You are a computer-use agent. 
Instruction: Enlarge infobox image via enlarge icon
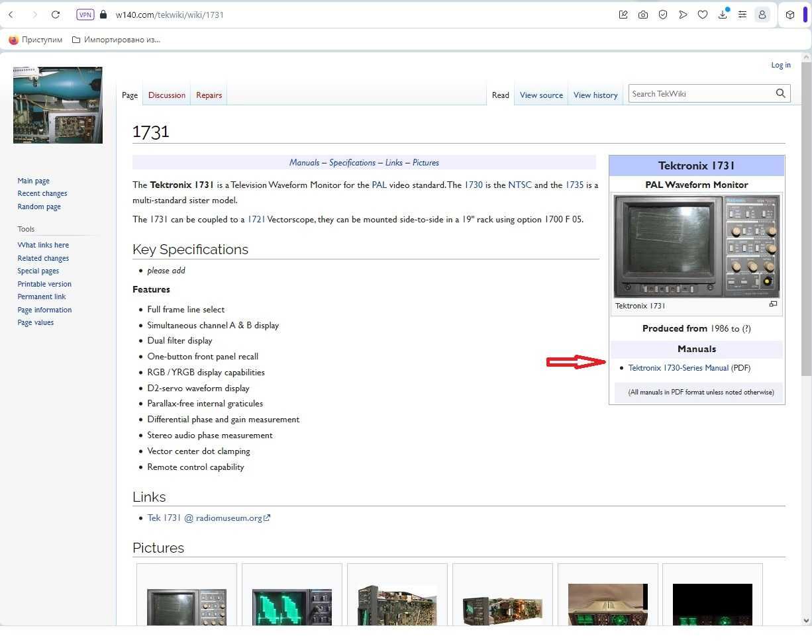tap(773, 304)
